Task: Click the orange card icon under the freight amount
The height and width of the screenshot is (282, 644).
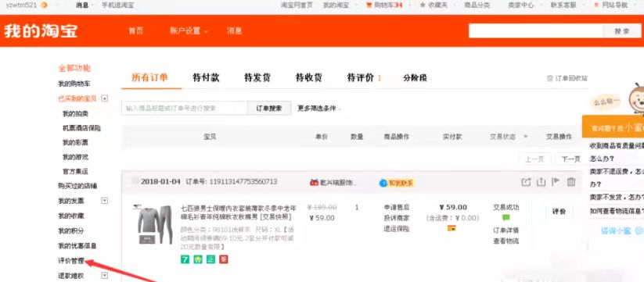Action: [x=452, y=228]
